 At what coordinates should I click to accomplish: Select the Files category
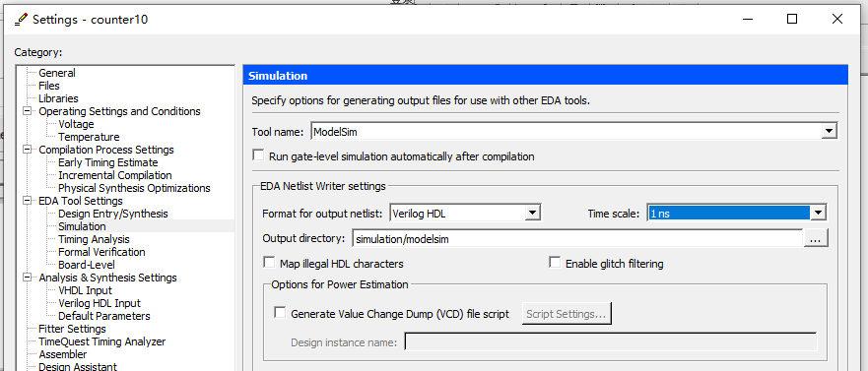[x=48, y=86]
